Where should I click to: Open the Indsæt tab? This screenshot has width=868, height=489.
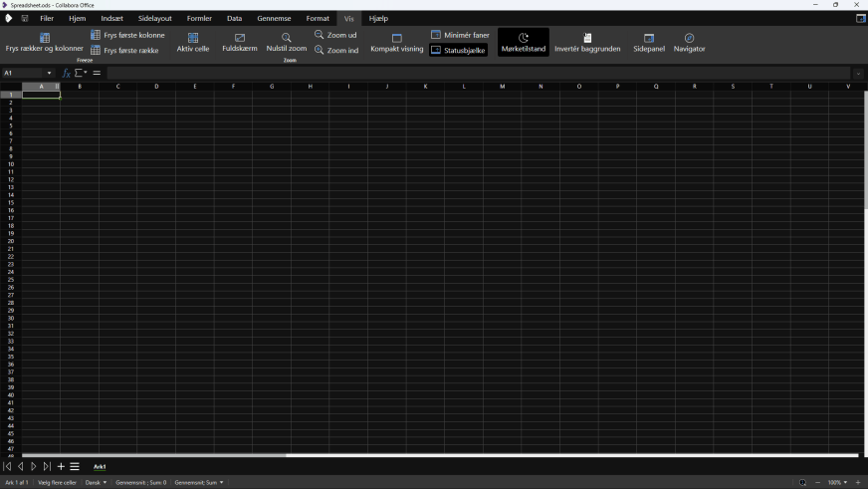[x=111, y=18]
